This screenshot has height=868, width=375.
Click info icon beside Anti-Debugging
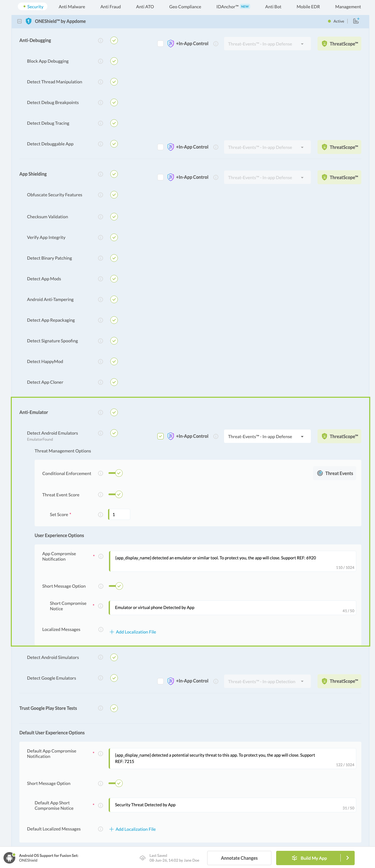[x=100, y=40]
